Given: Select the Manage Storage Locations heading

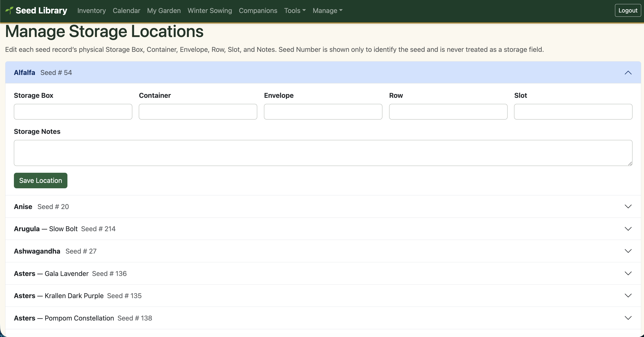Looking at the screenshot, I should (104, 32).
